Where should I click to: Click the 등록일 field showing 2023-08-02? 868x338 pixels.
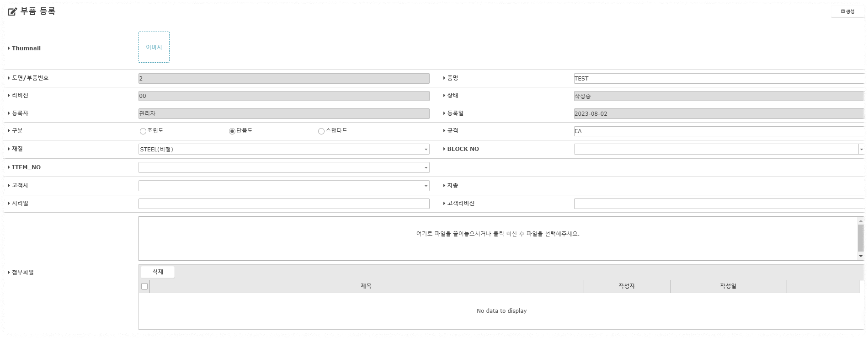[719, 113]
